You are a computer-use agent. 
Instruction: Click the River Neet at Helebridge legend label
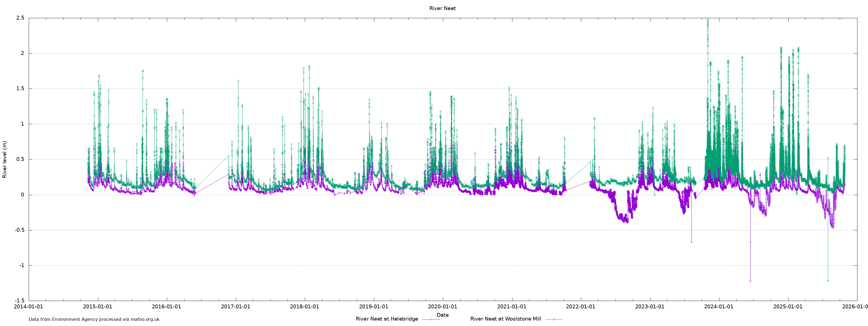pyautogui.click(x=387, y=319)
